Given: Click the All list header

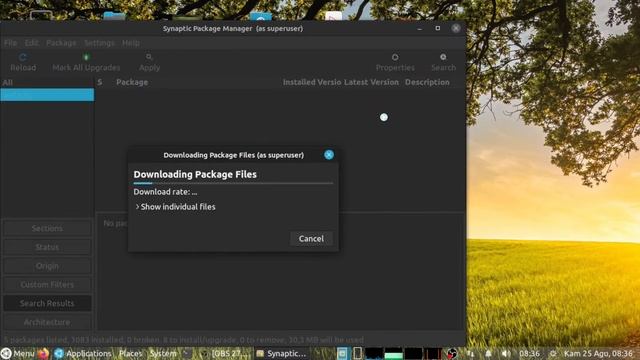Looking at the screenshot, I should 47,82.
